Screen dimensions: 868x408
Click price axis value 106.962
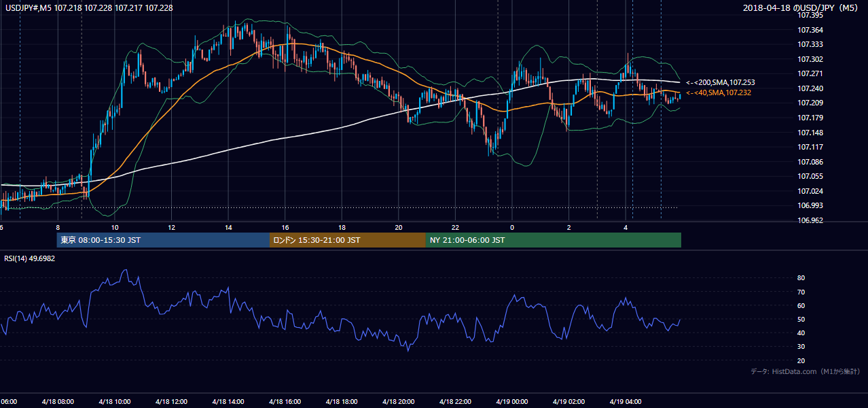[x=810, y=220]
